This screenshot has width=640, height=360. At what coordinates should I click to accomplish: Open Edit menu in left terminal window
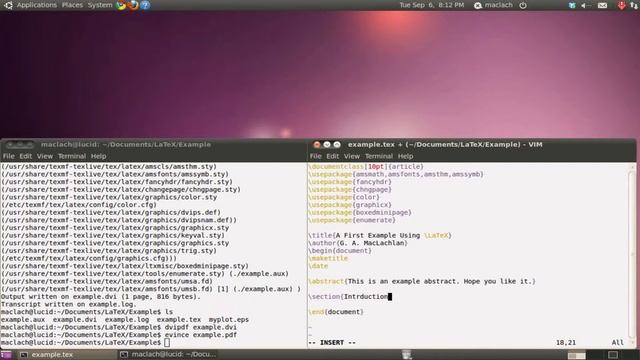[x=25, y=156]
